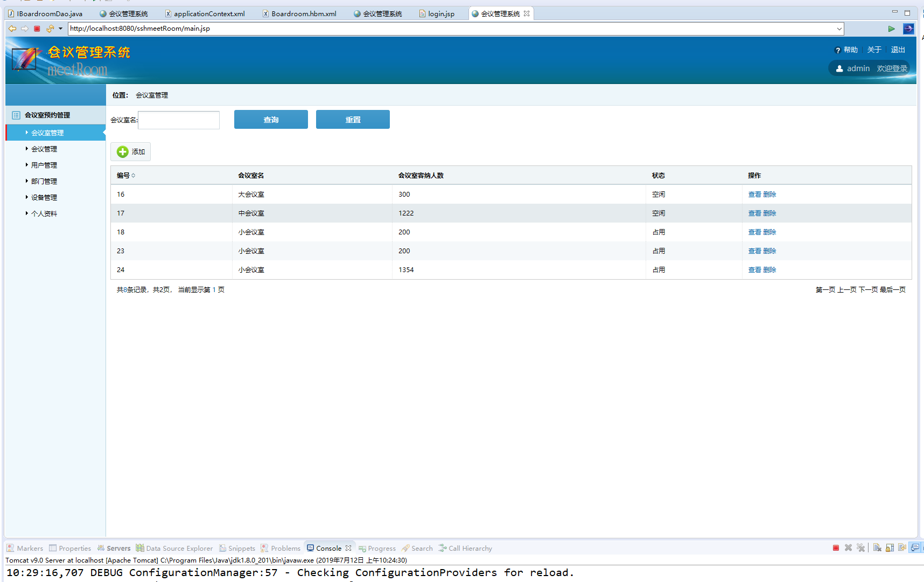Click the green plus 添加 icon
This screenshot has height=582, width=924.
(x=123, y=152)
